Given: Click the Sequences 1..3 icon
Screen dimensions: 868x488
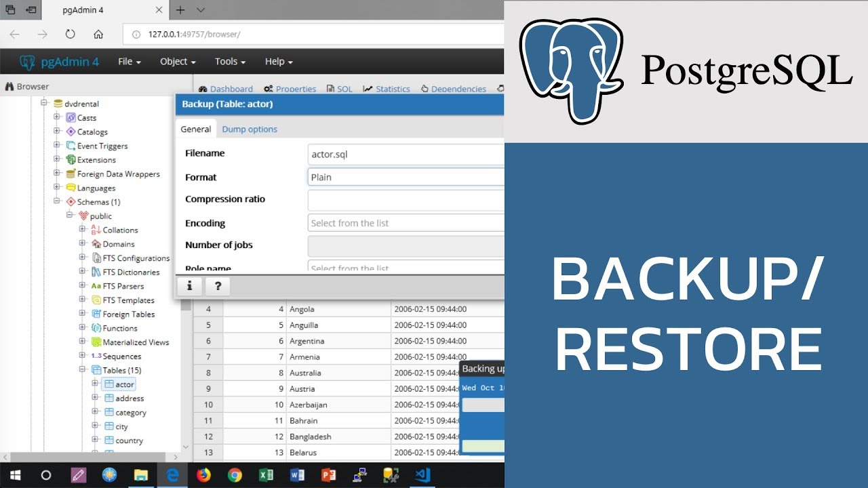Looking at the screenshot, I should [x=96, y=357].
